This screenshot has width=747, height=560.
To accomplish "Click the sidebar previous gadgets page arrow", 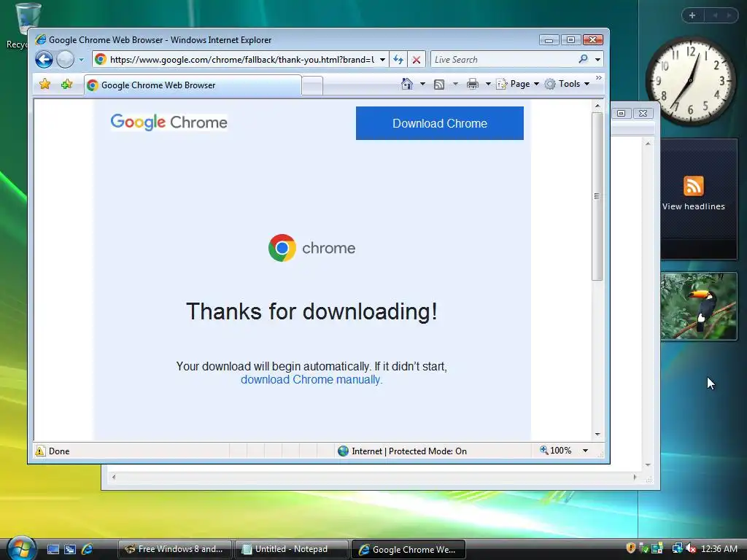I will [x=715, y=15].
